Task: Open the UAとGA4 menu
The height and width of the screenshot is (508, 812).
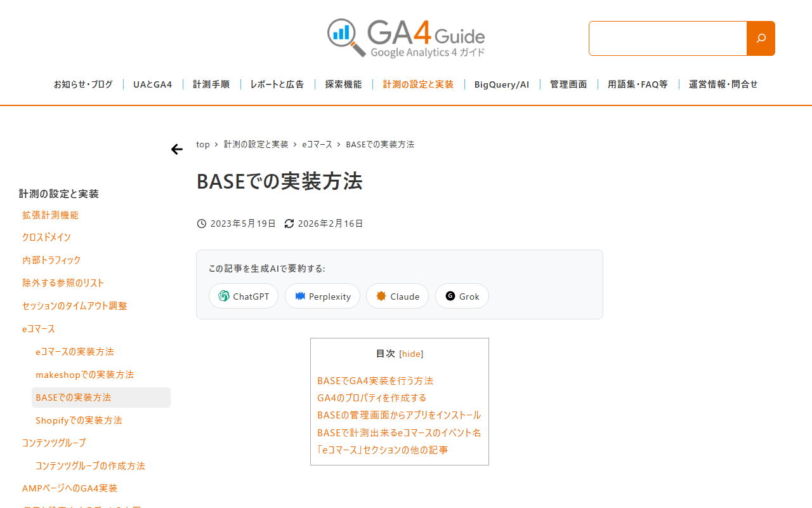Action: tap(152, 84)
